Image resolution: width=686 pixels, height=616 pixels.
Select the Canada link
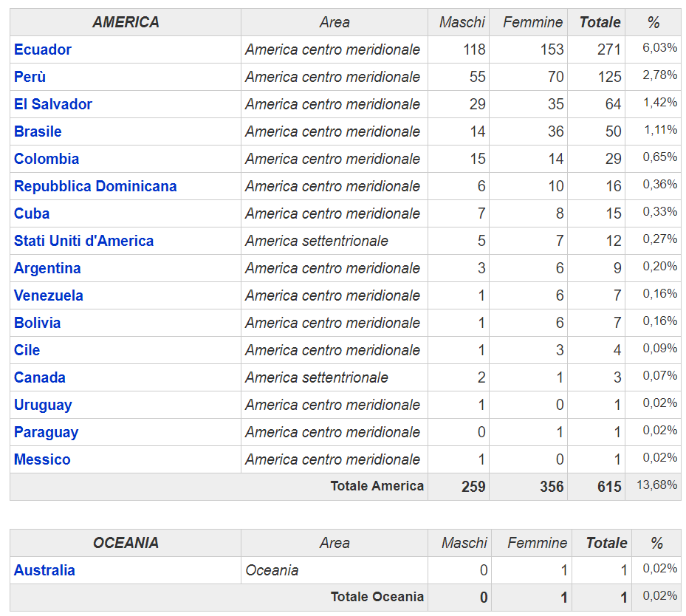(39, 377)
